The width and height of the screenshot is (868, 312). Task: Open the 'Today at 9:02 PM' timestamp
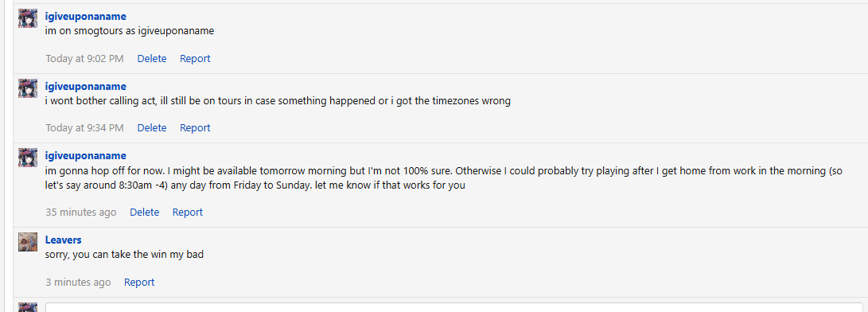84,59
